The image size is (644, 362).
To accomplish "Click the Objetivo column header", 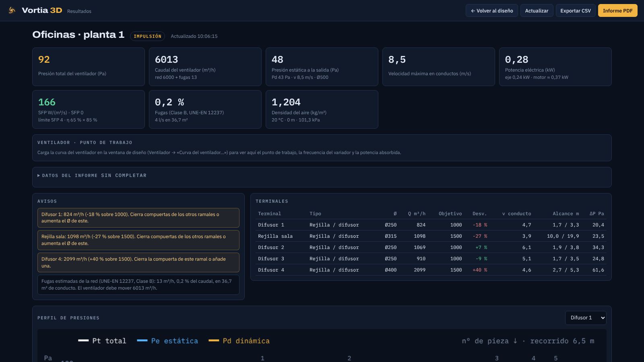I will [450, 214].
